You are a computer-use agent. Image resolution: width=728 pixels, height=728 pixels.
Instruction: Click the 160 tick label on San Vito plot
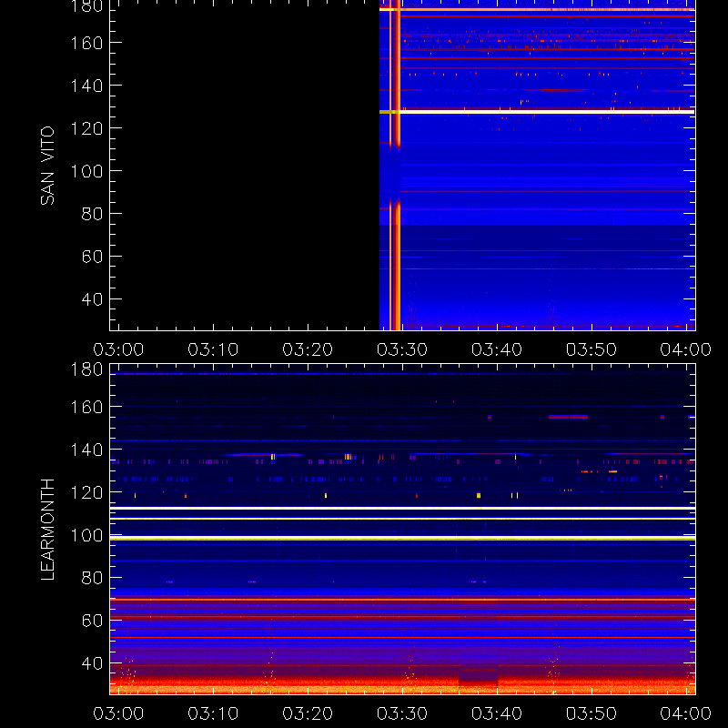click(86, 43)
